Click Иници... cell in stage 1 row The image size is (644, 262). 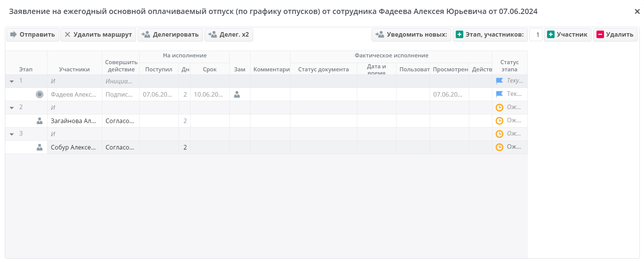(120, 81)
